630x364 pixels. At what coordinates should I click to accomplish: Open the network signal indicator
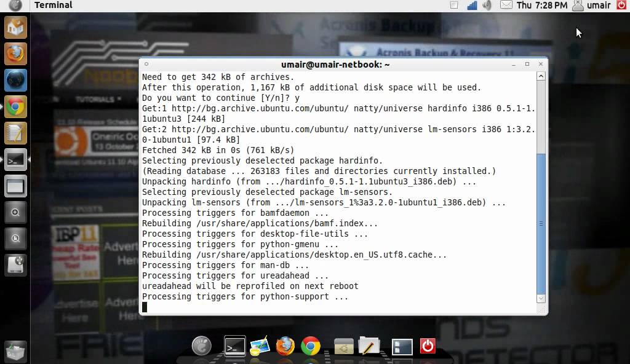pos(472,5)
